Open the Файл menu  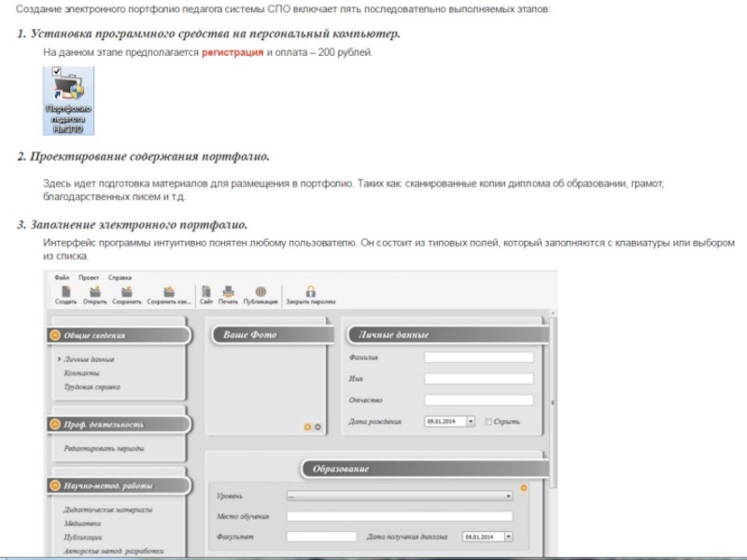pos(62,277)
